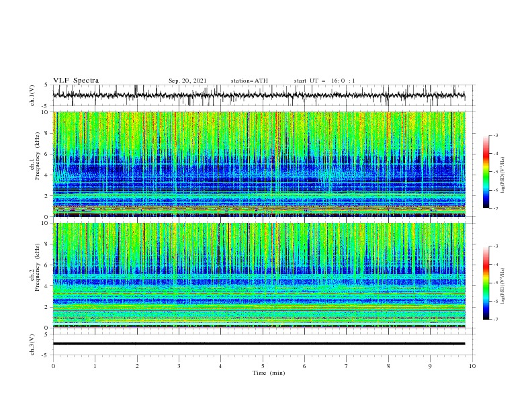Select the lower colorbar 'log(PSD)(V²/Hz)' label

pyautogui.click(x=503, y=286)
